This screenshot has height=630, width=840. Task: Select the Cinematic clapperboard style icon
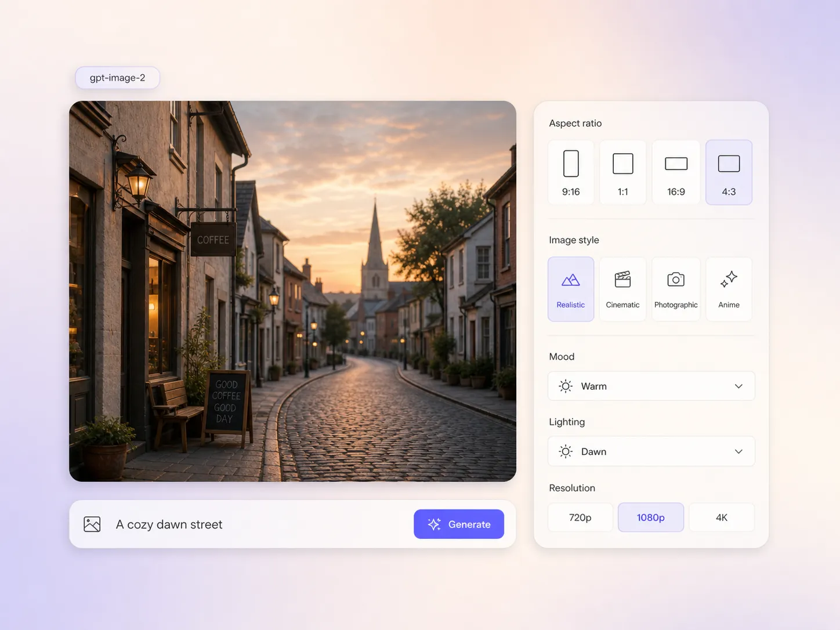tap(622, 280)
